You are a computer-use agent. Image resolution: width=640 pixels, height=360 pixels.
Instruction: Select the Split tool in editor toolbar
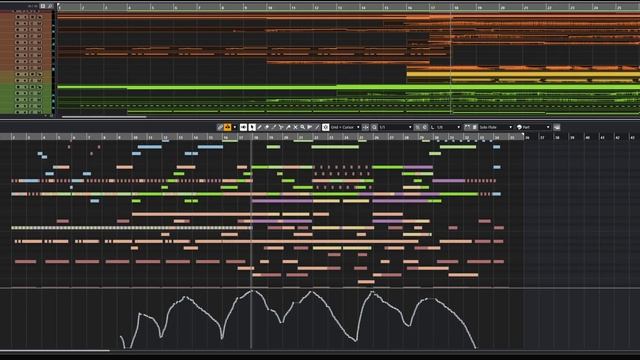point(281,127)
